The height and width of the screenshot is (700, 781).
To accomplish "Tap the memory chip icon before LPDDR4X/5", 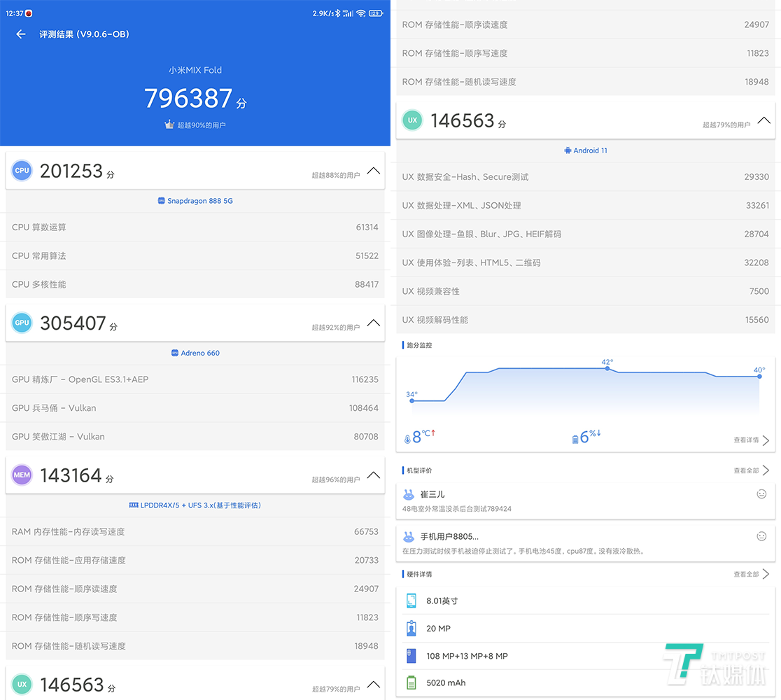I will (x=134, y=505).
